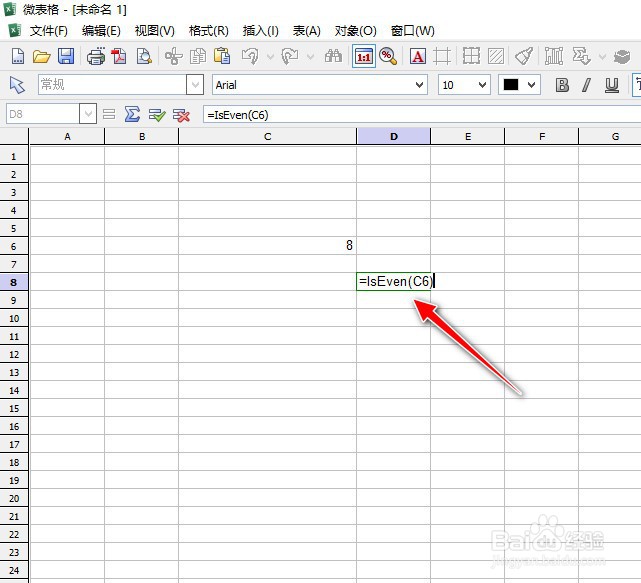Select row 8 header
Viewport: 641px width, 583px height.
click(x=14, y=282)
